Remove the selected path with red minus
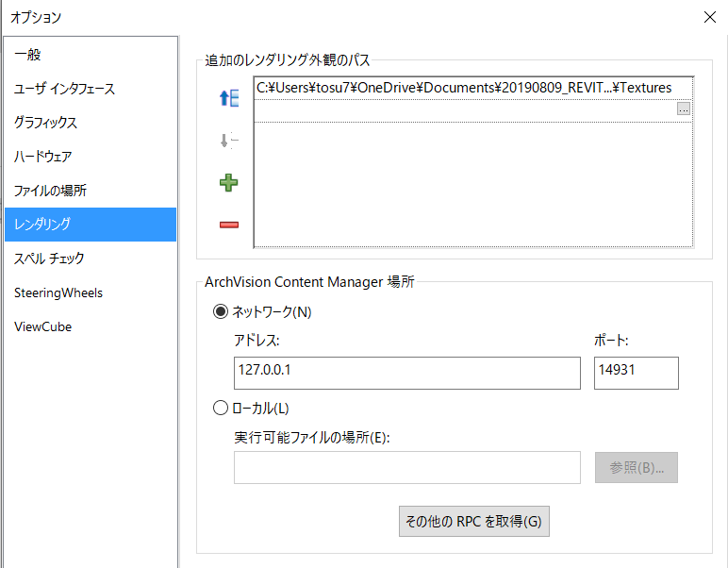Screen dimensions: 728x568 click(229, 225)
